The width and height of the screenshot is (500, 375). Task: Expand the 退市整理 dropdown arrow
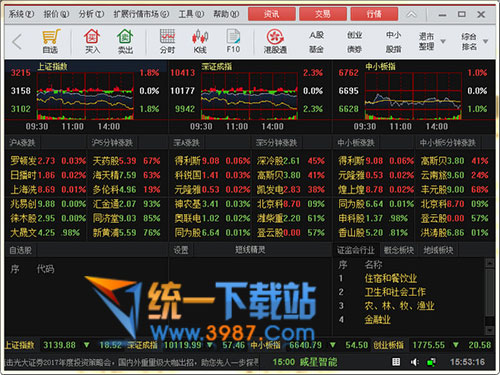[443, 42]
